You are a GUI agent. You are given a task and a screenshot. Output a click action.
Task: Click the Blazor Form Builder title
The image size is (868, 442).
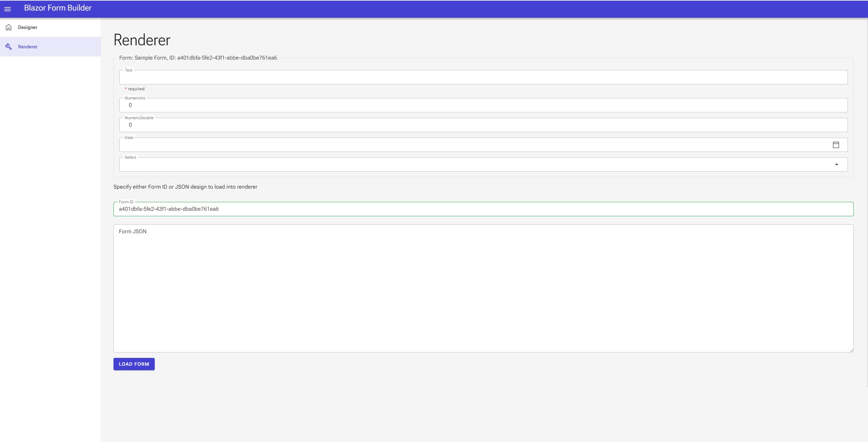pos(58,8)
